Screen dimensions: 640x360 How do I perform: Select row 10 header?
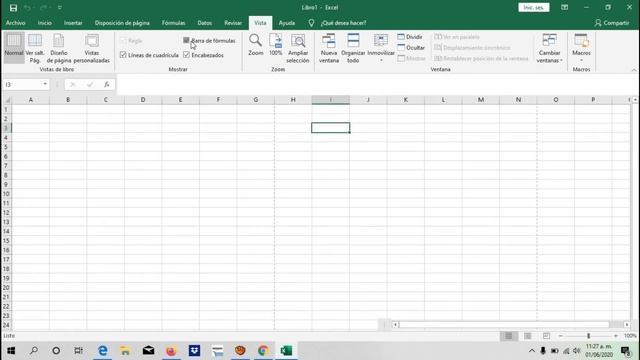(6, 194)
